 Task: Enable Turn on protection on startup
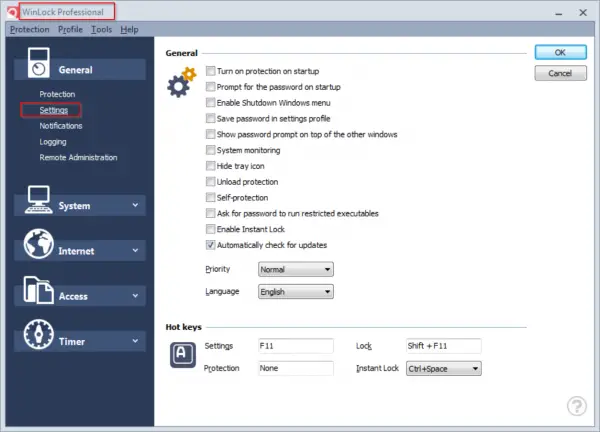coord(210,71)
